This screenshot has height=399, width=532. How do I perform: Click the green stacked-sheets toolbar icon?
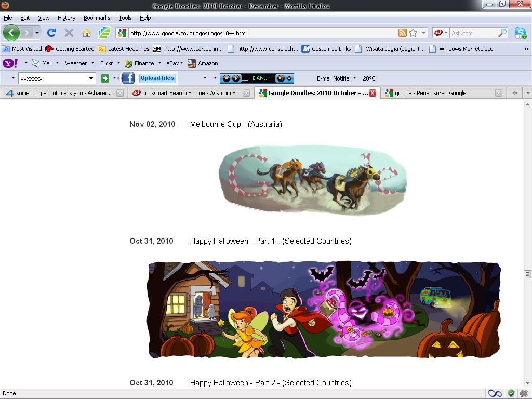coord(104,33)
